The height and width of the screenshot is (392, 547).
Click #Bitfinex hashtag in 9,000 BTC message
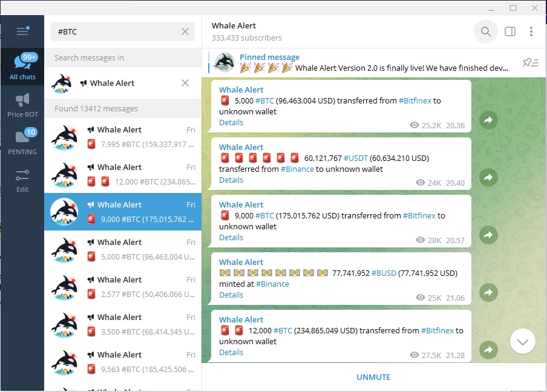point(419,215)
